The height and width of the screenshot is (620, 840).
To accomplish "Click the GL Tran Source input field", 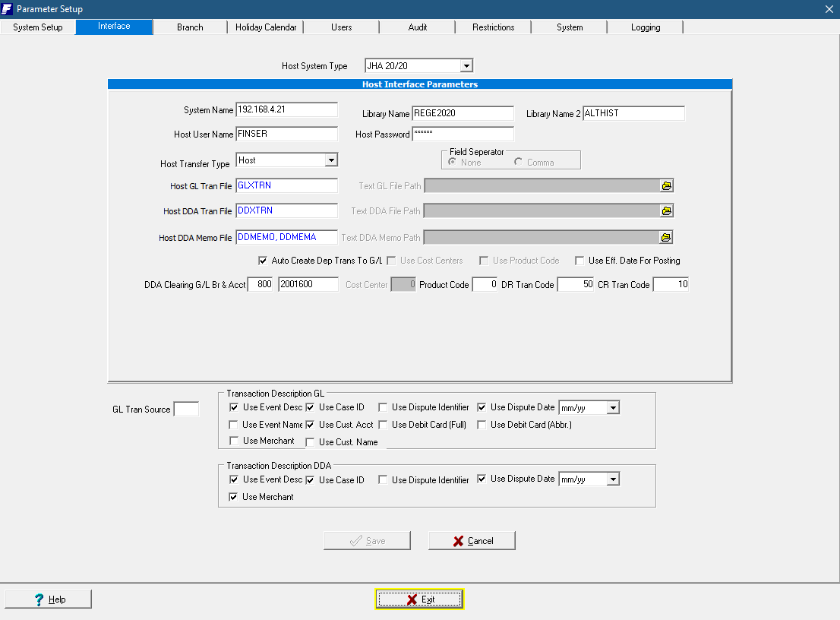I will [186, 410].
